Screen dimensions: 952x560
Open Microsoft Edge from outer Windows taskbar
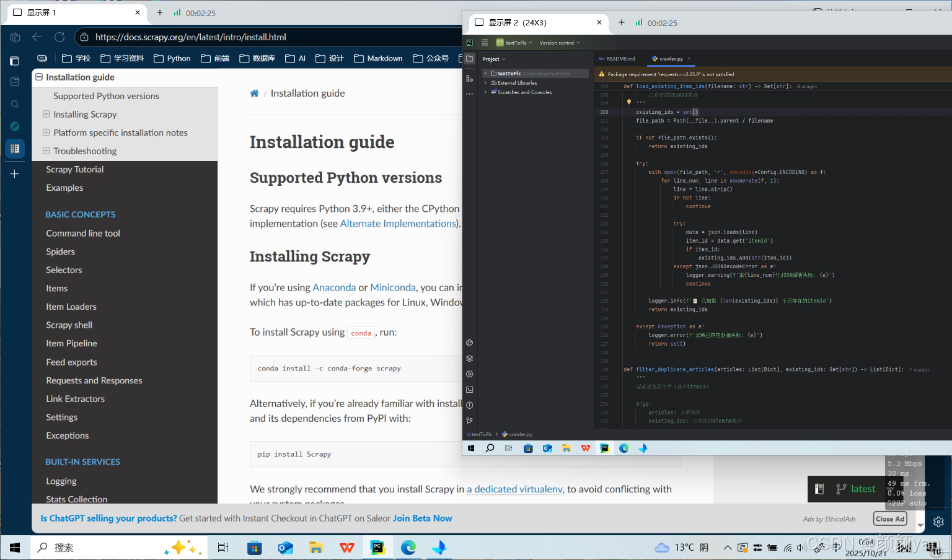pos(408,548)
